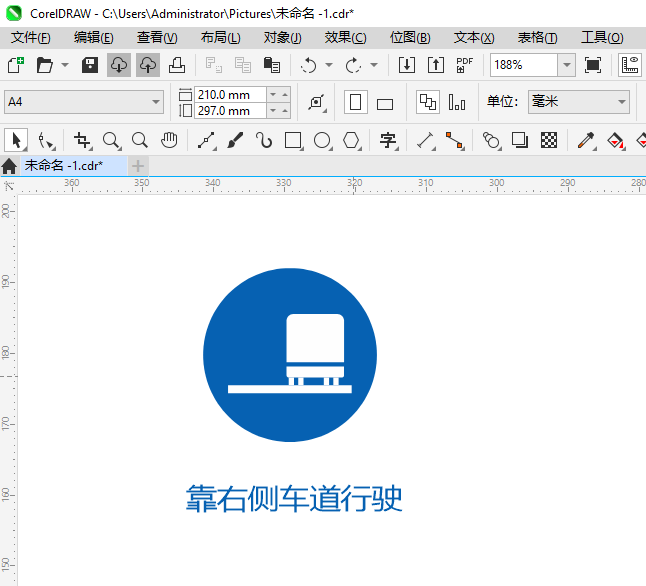
Task: Undo the last action
Action: 309,65
